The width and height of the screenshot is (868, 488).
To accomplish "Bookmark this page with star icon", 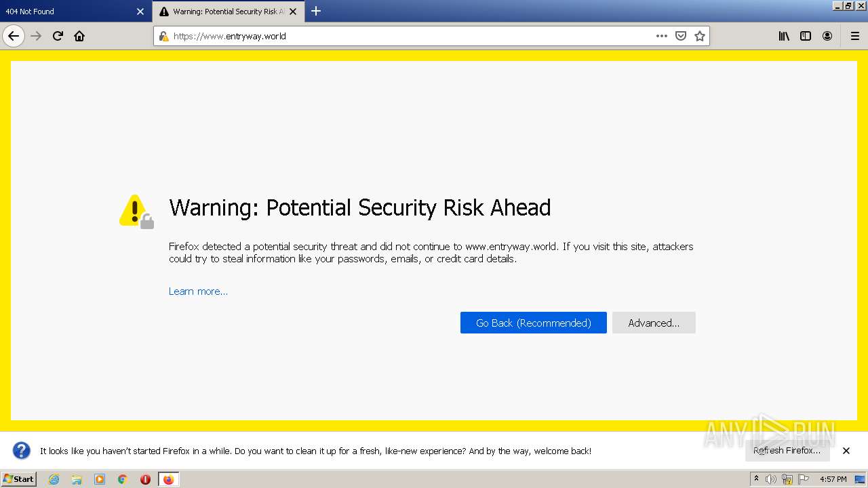I will pyautogui.click(x=700, y=36).
